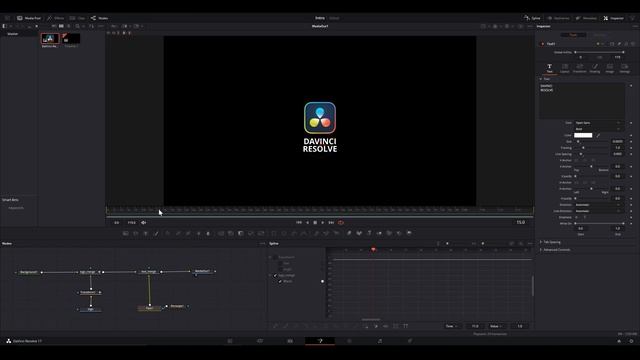Toggle the logo_merge checkbox in Spline tree
This screenshot has height=360, width=640.
tap(275, 276)
